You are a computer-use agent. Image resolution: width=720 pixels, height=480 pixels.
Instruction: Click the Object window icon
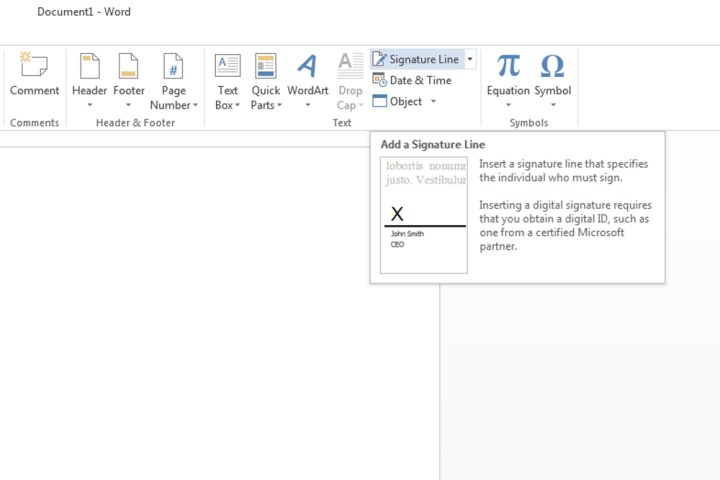pyautogui.click(x=379, y=101)
